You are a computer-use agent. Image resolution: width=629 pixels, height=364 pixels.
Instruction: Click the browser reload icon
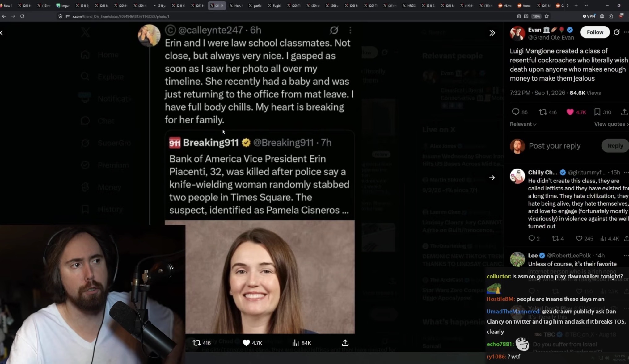coord(22,16)
